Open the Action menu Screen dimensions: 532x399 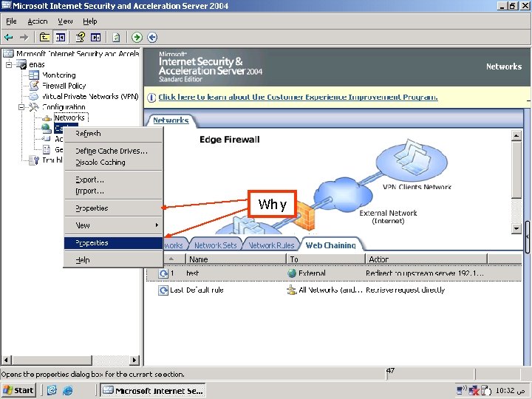[x=38, y=21]
